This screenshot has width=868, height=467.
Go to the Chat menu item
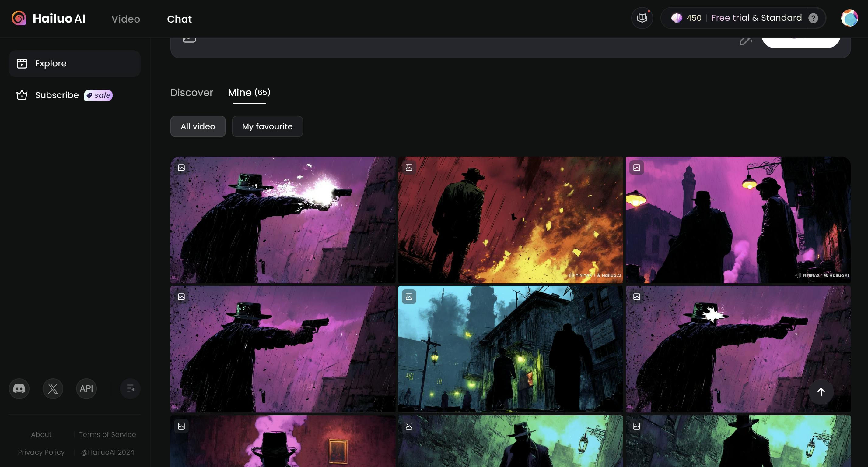pos(179,19)
